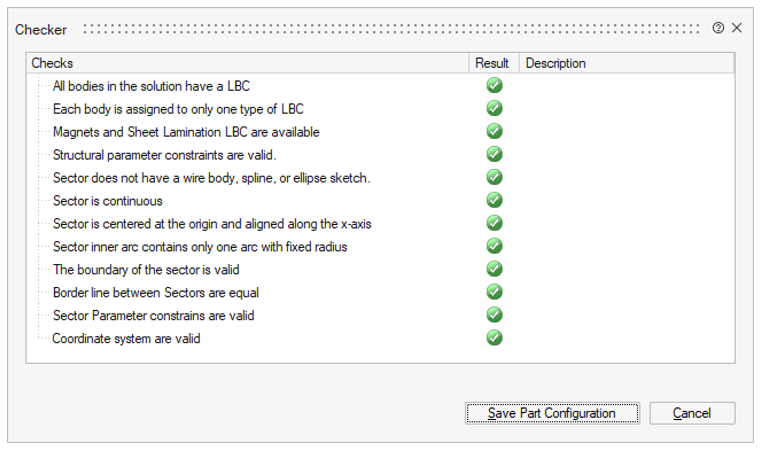Screen dimensions: 760x450
Task: Select 'Each body is assigned to only one type' row
Action: pyautogui.click(x=178, y=109)
